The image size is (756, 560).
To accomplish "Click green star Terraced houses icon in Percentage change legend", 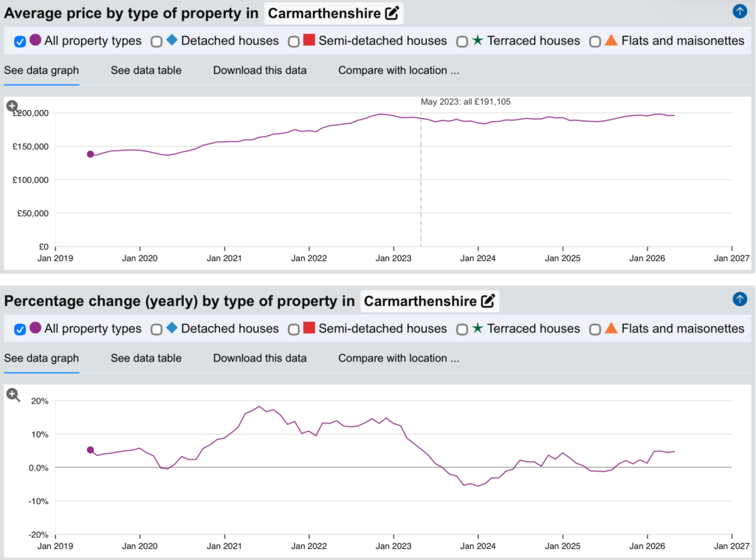I will pyautogui.click(x=478, y=328).
